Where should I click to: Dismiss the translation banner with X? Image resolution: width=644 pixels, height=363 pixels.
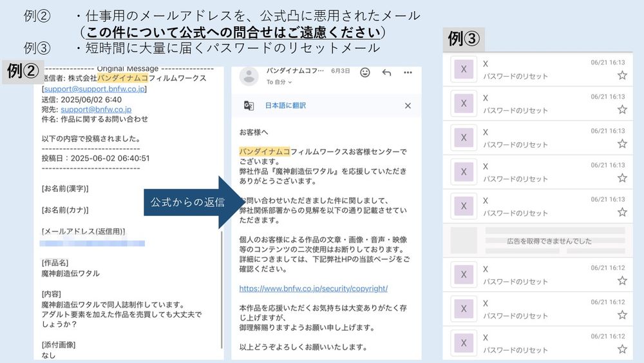coord(408,106)
